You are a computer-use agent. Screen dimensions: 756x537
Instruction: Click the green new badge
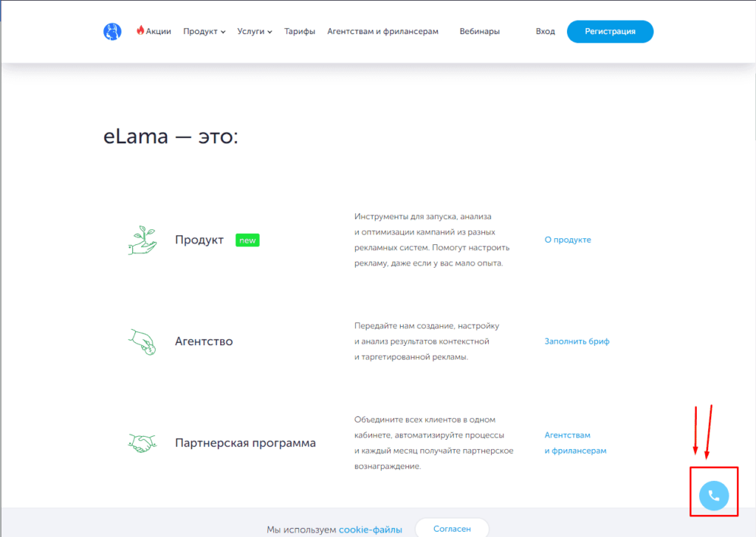click(247, 240)
